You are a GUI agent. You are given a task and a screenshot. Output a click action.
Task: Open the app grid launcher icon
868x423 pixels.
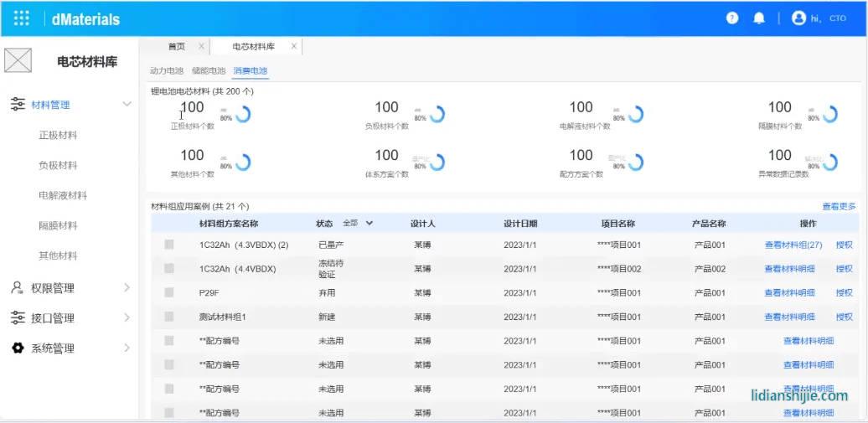coord(22,18)
